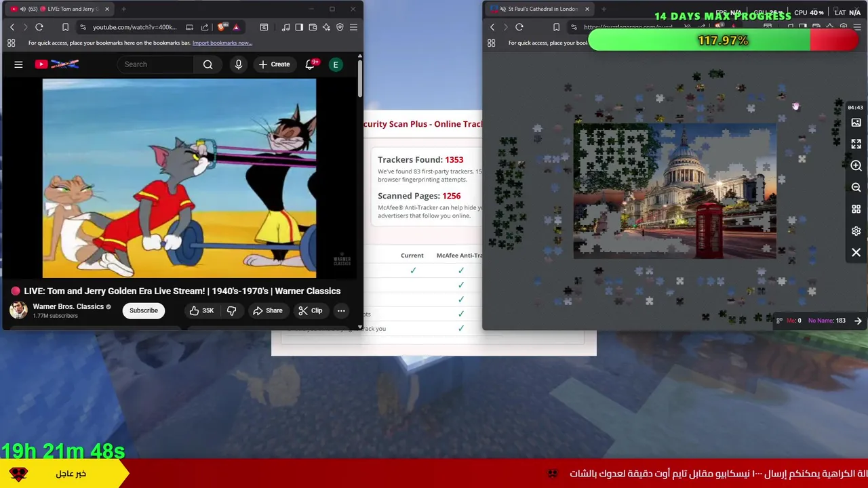Open Brave Rewards triangle icon
Viewport: 868px width, 488px height.
click(236, 27)
